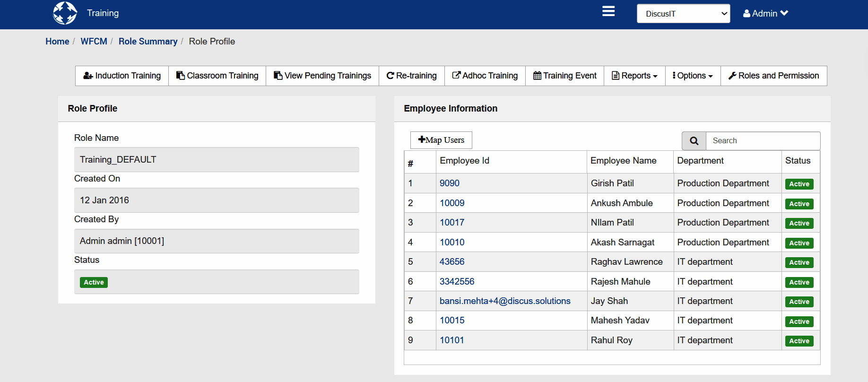The width and height of the screenshot is (868, 382).
Task: Open the DiscusIT organization dropdown
Action: [x=683, y=14]
